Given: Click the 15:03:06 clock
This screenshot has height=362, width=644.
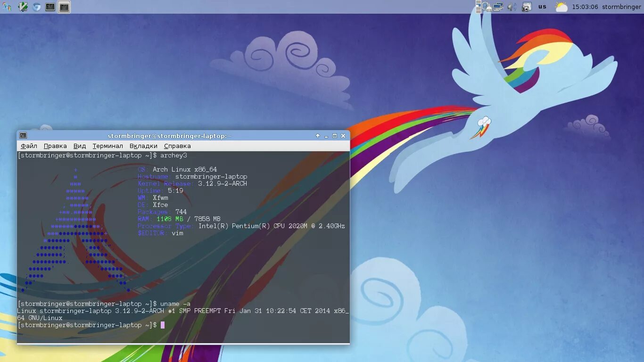Looking at the screenshot, I should [585, 7].
